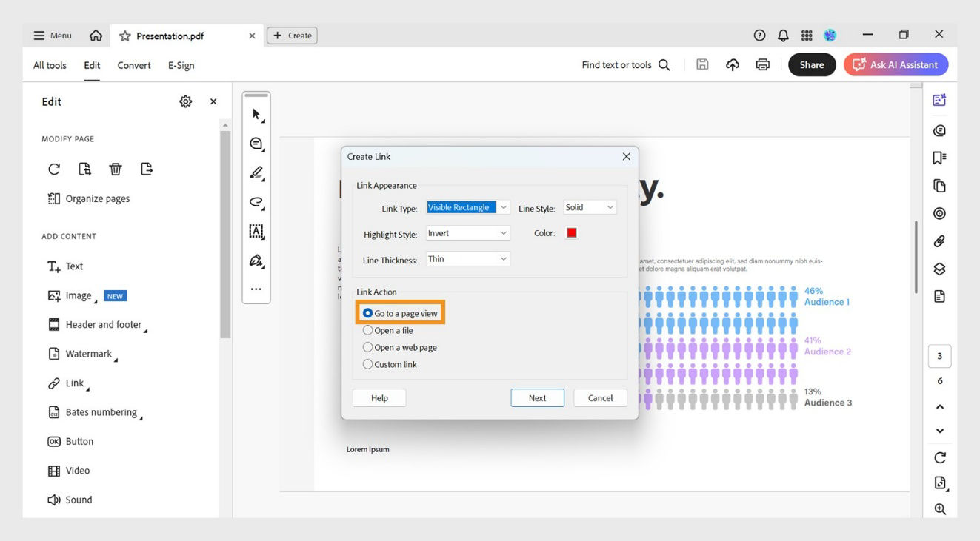Open the Bookmarks panel
This screenshot has height=541, width=980.
click(939, 157)
